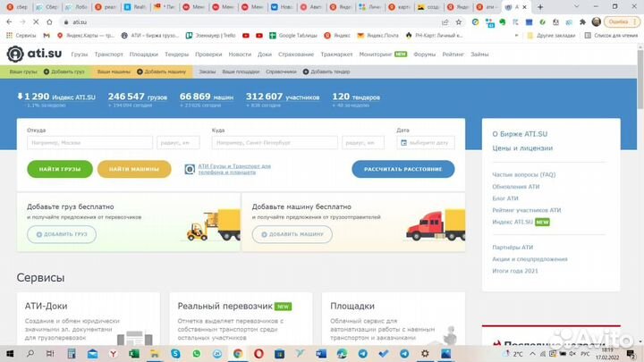
Task: Click the browser page reload/stop button
Action: (36, 21)
